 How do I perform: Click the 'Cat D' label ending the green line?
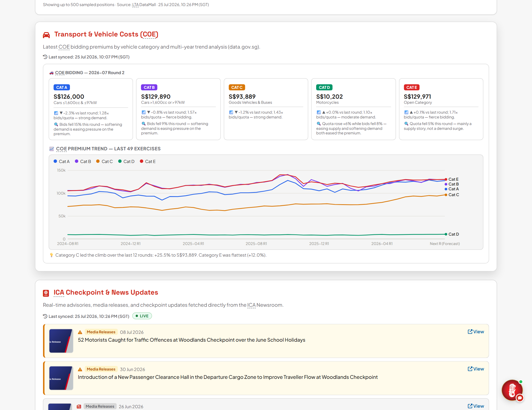454,234
